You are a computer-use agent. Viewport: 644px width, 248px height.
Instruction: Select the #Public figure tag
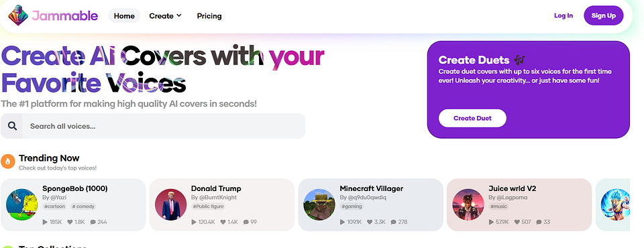point(208,206)
